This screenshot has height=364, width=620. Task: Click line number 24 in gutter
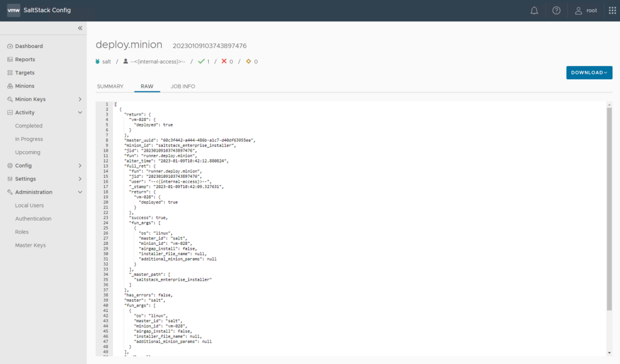[x=105, y=223]
